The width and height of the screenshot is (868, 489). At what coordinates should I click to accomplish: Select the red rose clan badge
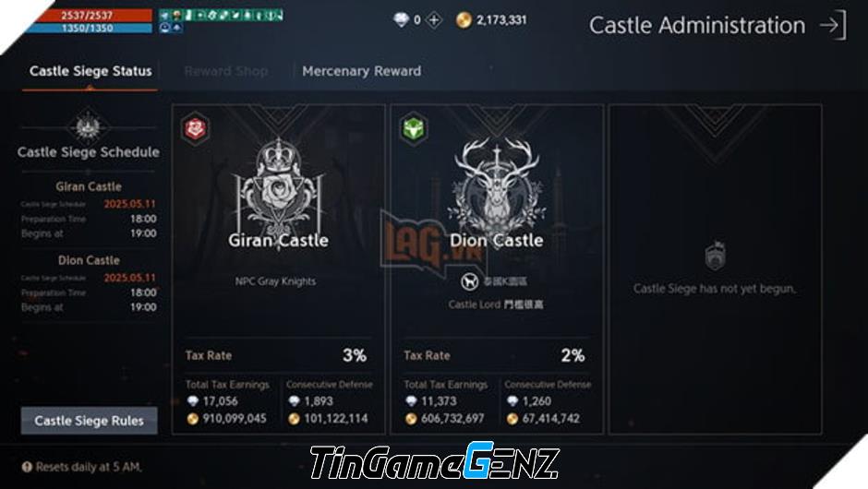point(196,129)
